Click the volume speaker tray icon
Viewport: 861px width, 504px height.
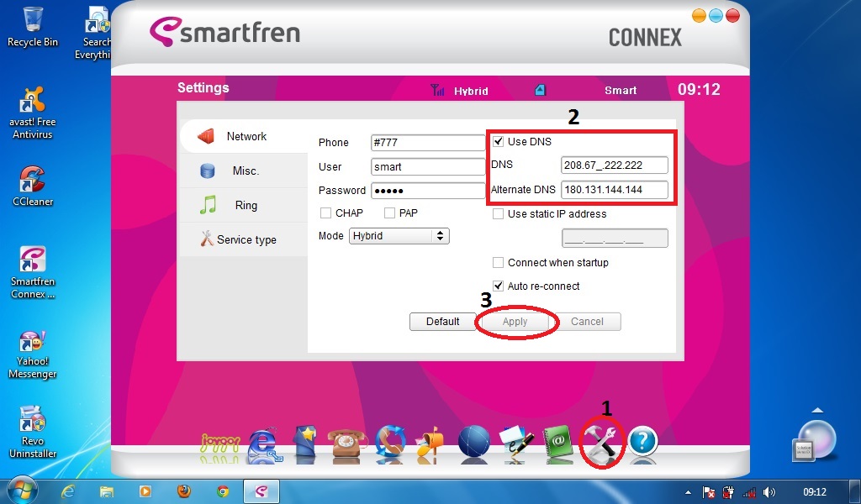pyautogui.click(x=769, y=492)
